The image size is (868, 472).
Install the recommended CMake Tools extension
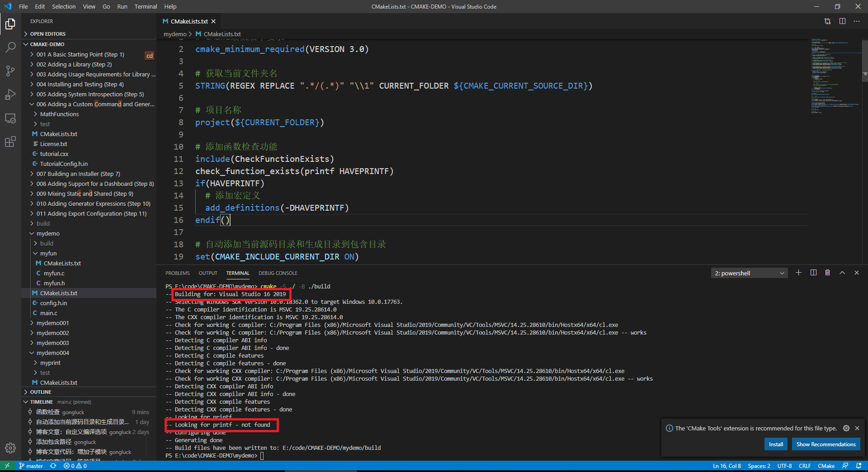776,444
